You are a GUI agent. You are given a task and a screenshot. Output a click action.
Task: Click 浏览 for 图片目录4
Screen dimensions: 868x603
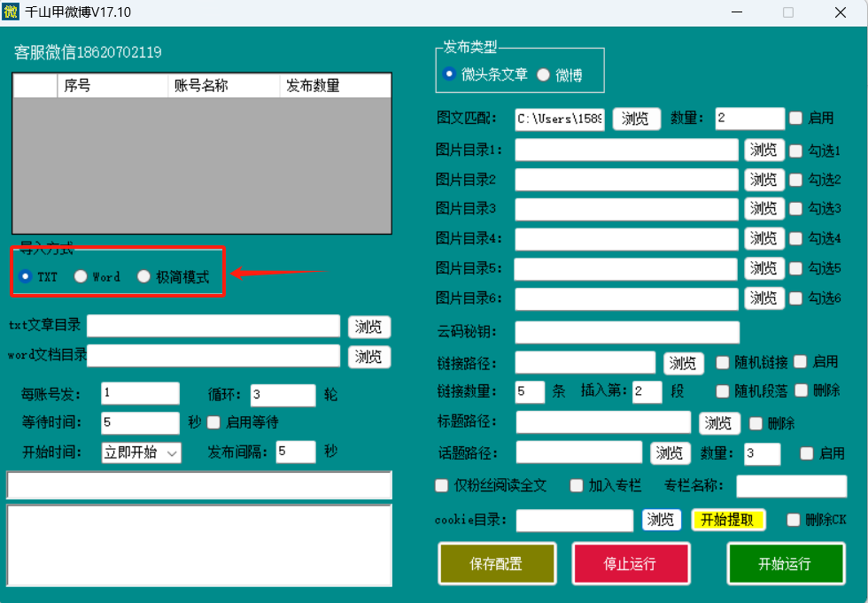click(x=763, y=238)
